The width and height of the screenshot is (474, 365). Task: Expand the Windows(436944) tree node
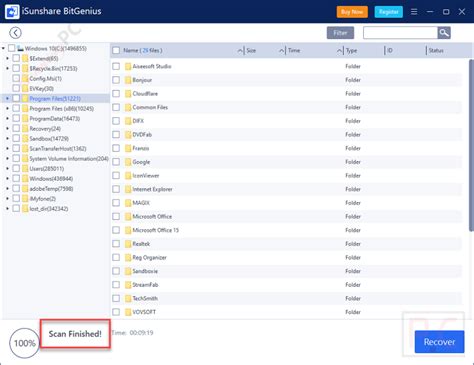tap(7, 178)
